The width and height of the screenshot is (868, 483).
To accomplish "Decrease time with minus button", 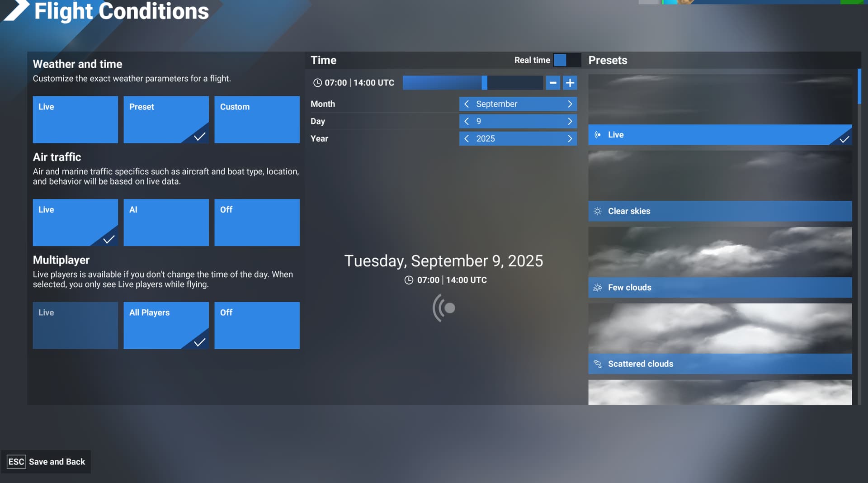I will pos(553,83).
